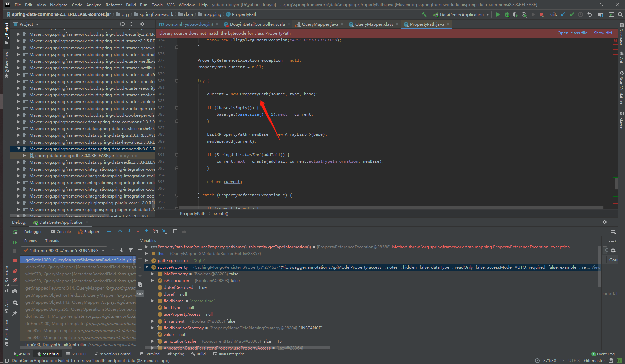
Task: Rerun DataCenterApplication in debug panel
Action: pos(15,232)
